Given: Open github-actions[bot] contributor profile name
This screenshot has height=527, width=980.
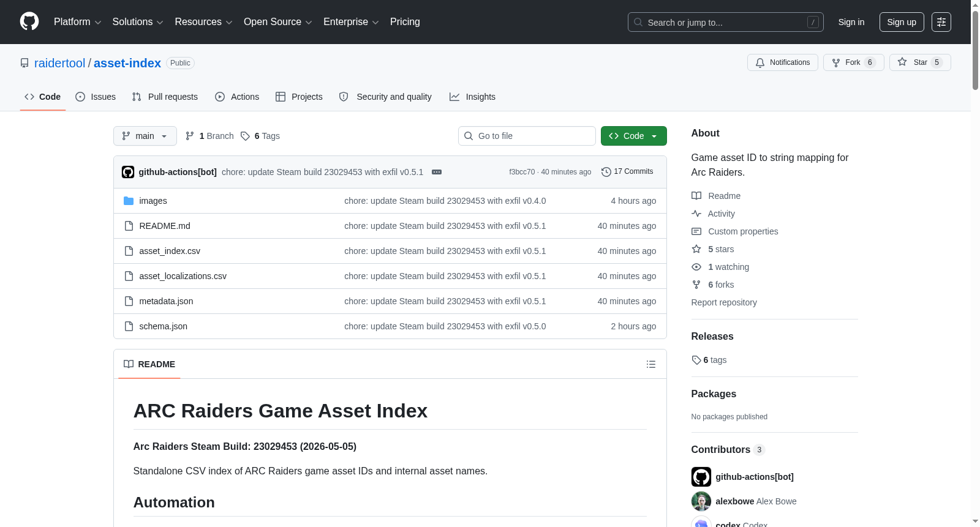Looking at the screenshot, I should point(755,477).
